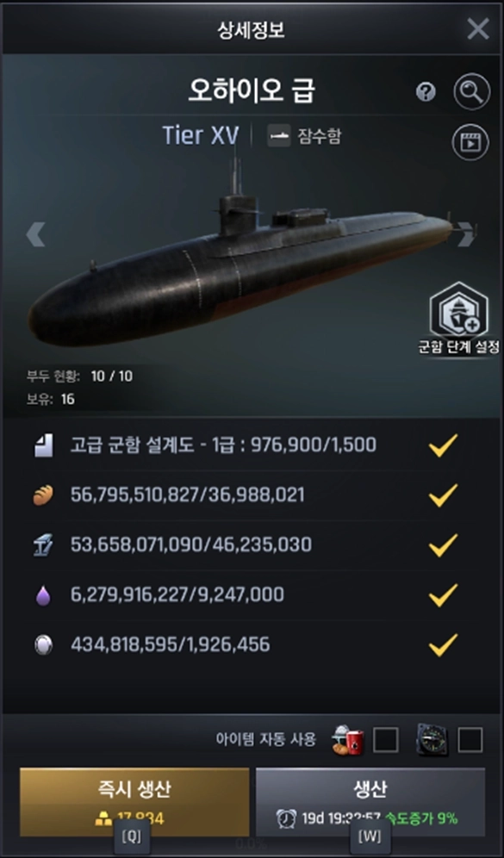Select the blueprint resource icon
The image size is (504, 858).
click(x=43, y=445)
